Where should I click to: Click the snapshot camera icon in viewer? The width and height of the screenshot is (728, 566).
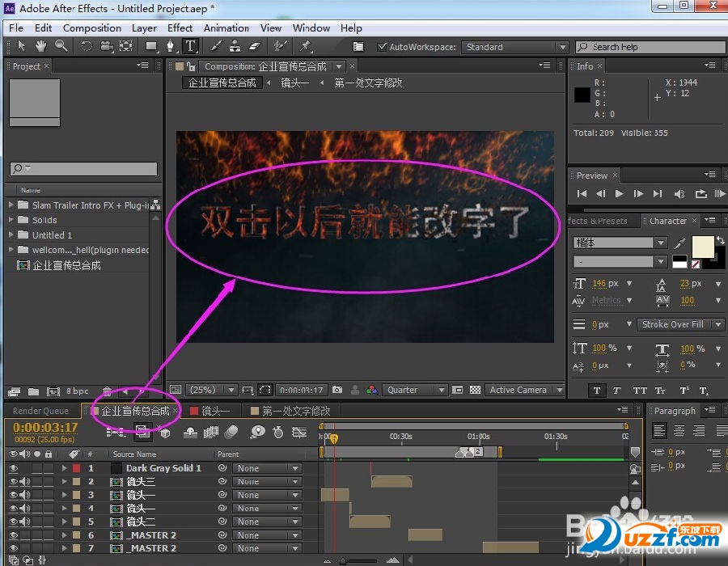coord(337,390)
